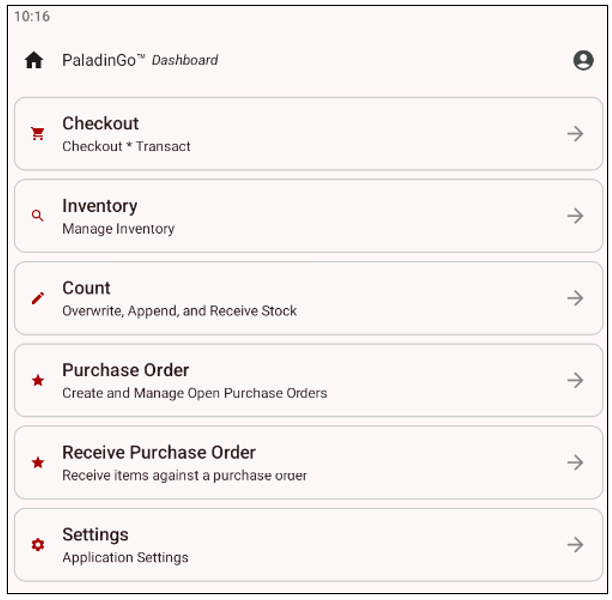Open Create and Manage Open Purchase Orders
This screenshot has height=600, width=612.
pyautogui.click(x=194, y=393)
